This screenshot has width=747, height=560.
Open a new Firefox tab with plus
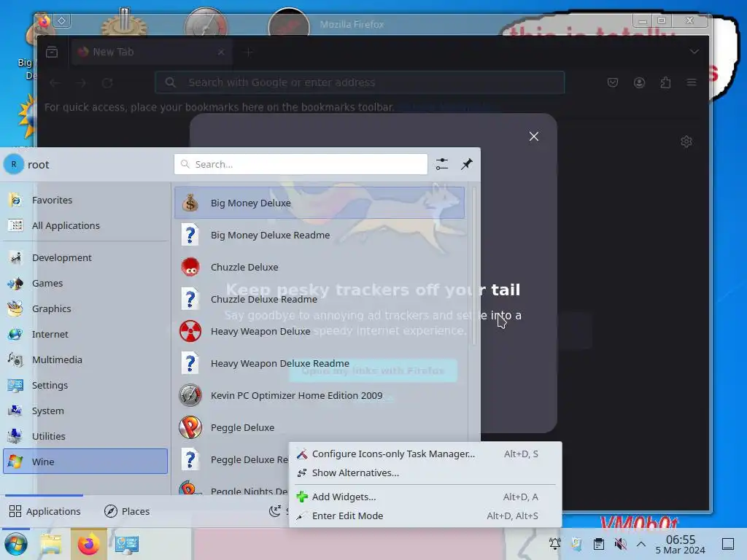[248, 52]
